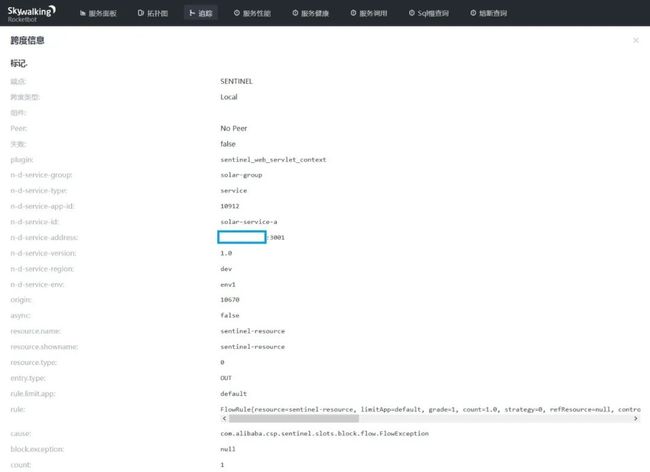This screenshot has width=650, height=472.
Task: Select the Local span type value
Action: click(229, 97)
